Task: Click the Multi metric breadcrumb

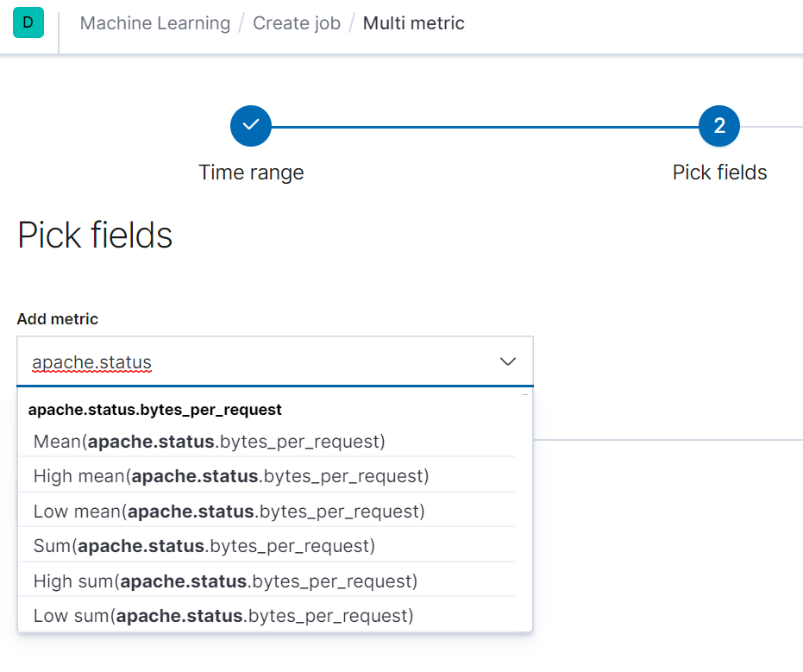Action: coord(414,23)
